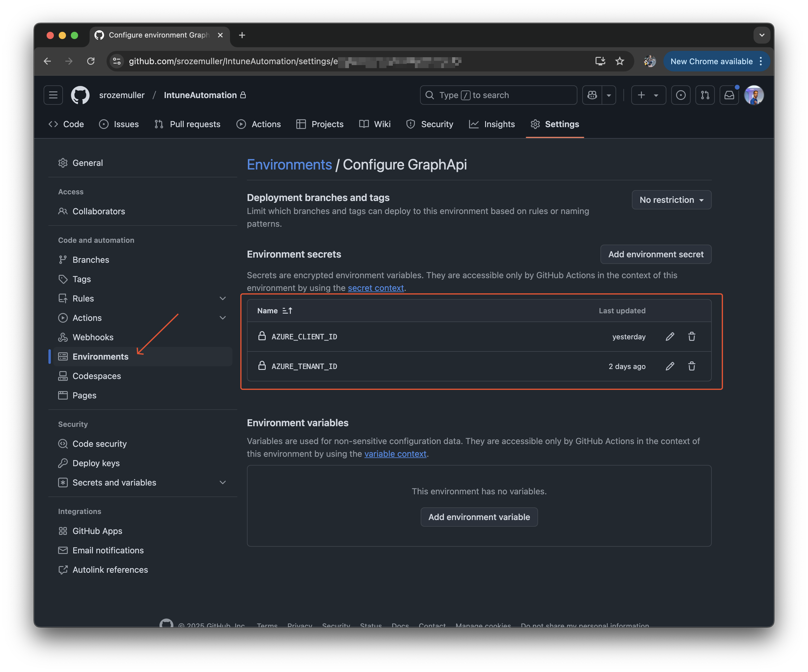Close the Configure environment tab
The width and height of the screenshot is (808, 672).
pos(220,35)
